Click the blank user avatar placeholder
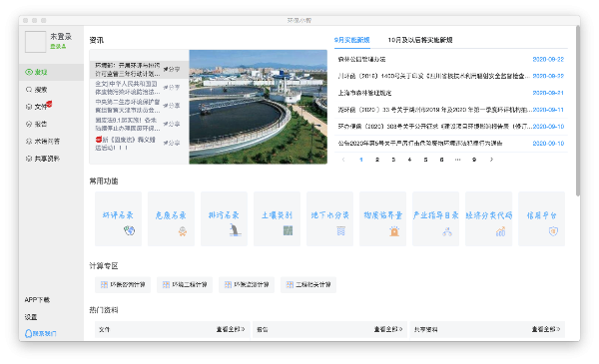Image resolution: width=599 pixels, height=364 pixels. coord(35,42)
